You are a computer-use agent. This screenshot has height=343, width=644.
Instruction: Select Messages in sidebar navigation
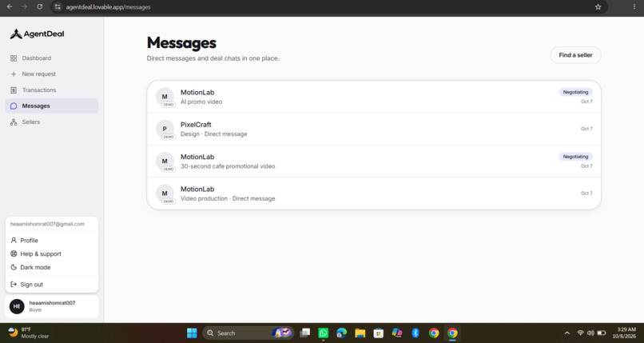(x=52, y=106)
